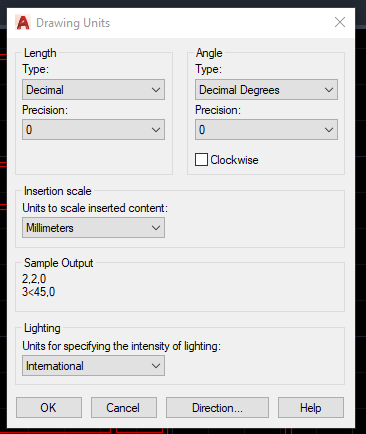Close the Drawing Units dialog
366x434 pixels.
[340, 22]
